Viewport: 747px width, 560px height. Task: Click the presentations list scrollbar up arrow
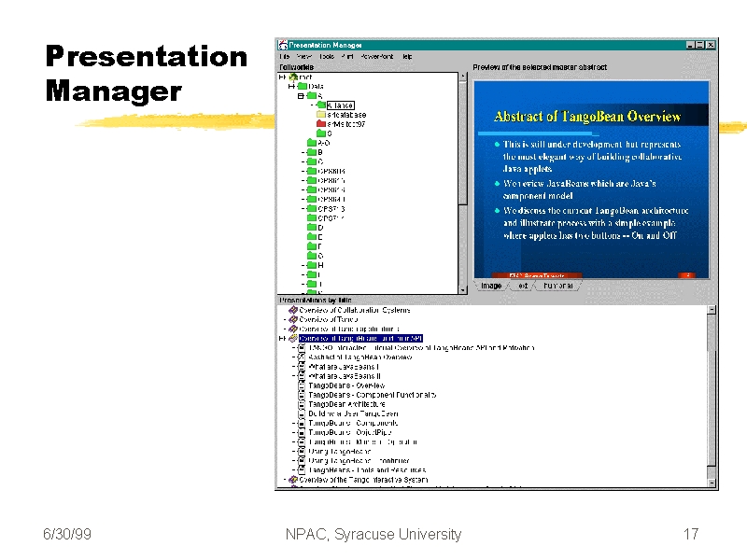tap(712, 310)
